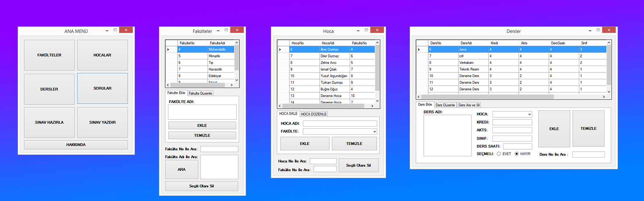This screenshot has height=201, width=644.
Task: Click Seçili Olanı Sil in Hoca window
Action: pos(359,165)
